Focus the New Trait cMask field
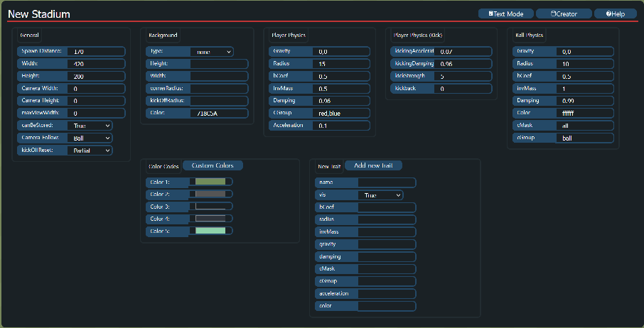644x328 pixels. coord(387,269)
